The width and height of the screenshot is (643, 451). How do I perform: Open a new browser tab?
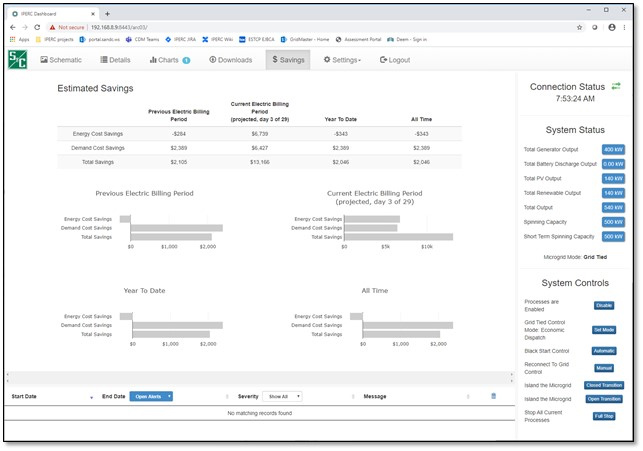tap(107, 13)
